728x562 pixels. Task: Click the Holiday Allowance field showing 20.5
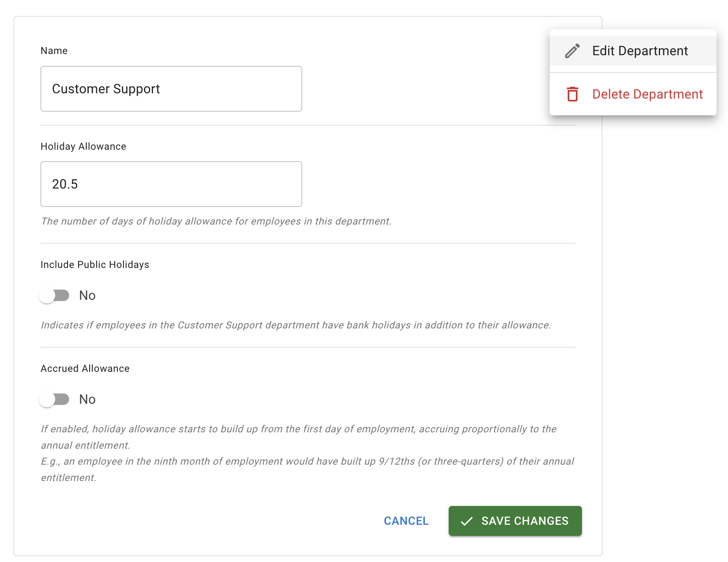[171, 184]
